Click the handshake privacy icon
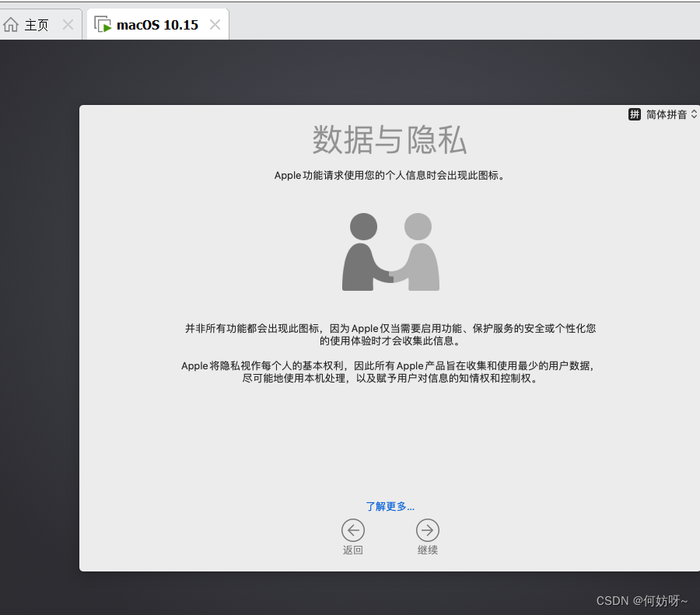The height and width of the screenshot is (615, 700). [x=390, y=252]
